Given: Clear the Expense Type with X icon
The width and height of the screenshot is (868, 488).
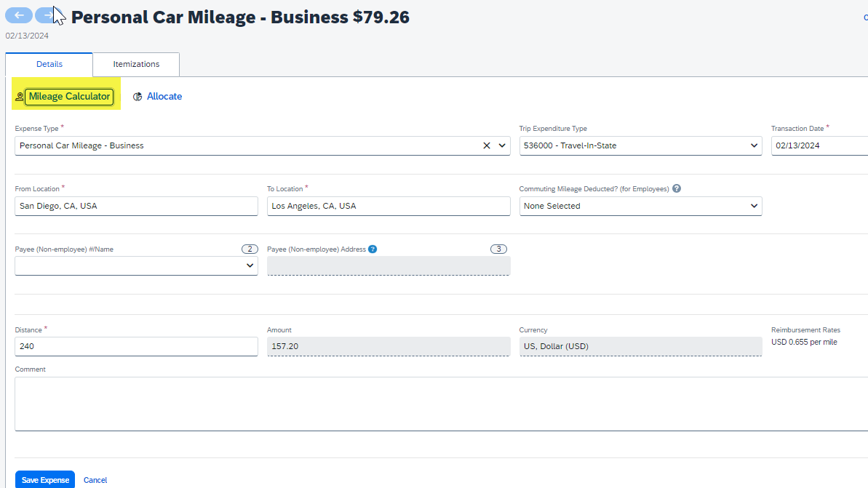Looking at the screenshot, I should click(x=487, y=145).
